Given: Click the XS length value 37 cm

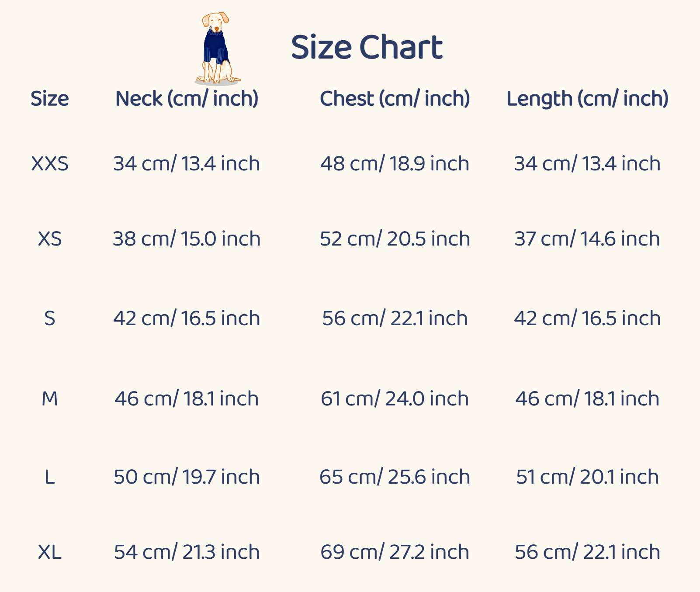Looking at the screenshot, I should click(587, 239).
